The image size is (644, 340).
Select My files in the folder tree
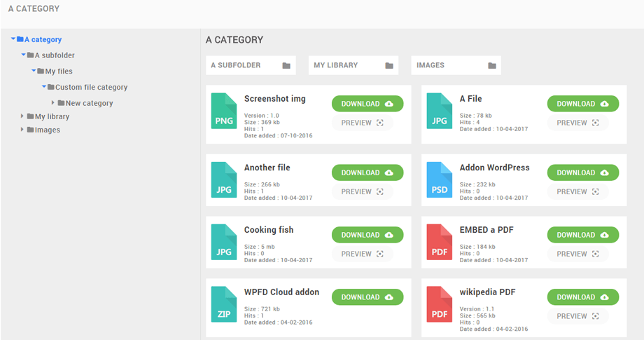59,72
